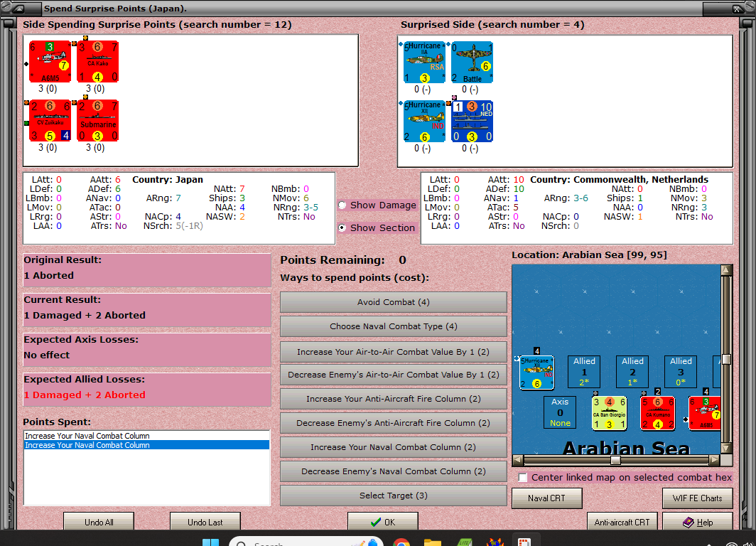Screen dimensions: 756x546
Task: Select the Show Section radio button
Action: [342, 227]
